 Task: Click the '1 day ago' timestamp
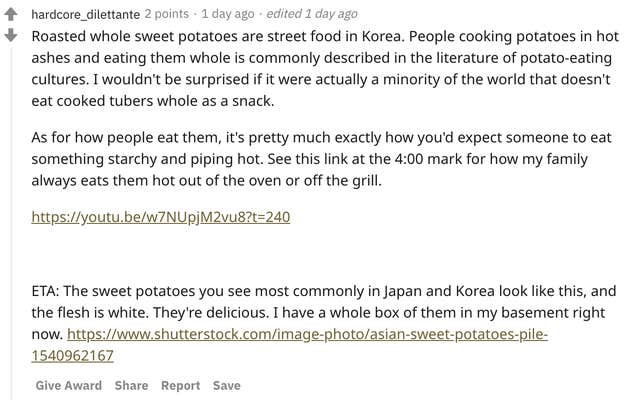point(228,14)
